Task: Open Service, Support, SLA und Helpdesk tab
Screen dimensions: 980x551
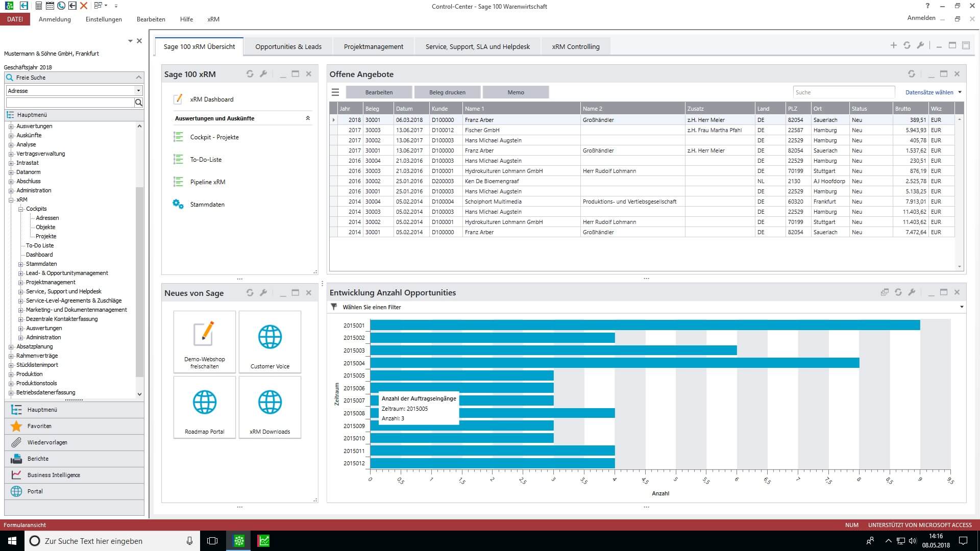Action: [478, 46]
